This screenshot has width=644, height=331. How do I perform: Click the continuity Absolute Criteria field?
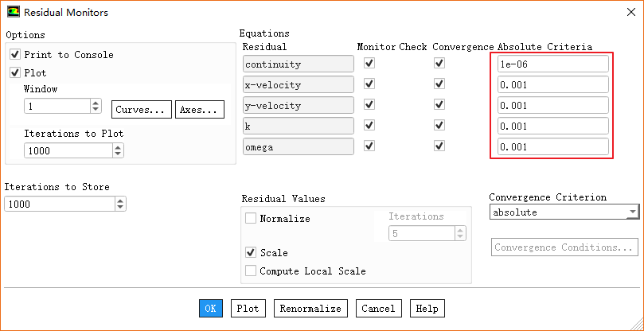(x=552, y=64)
